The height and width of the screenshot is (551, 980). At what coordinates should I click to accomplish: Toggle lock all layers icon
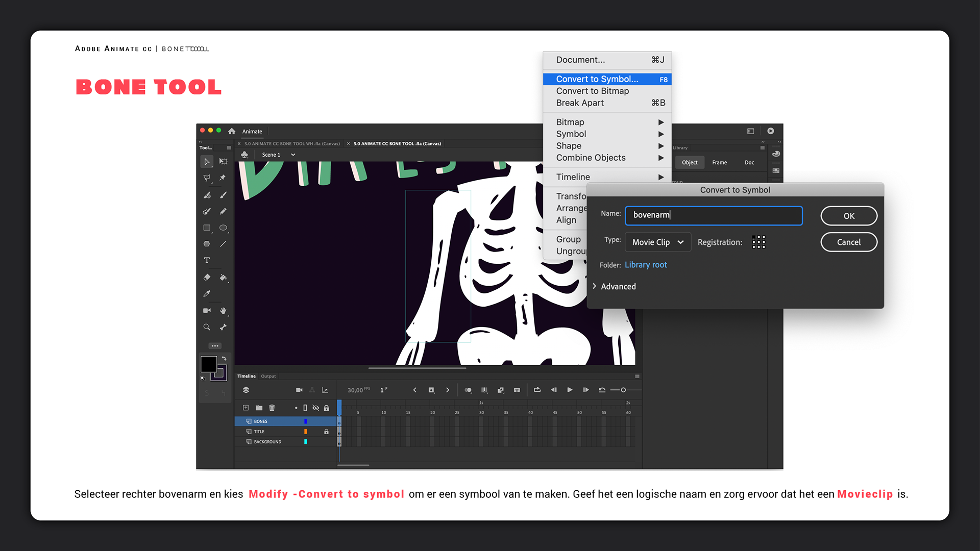(x=326, y=408)
